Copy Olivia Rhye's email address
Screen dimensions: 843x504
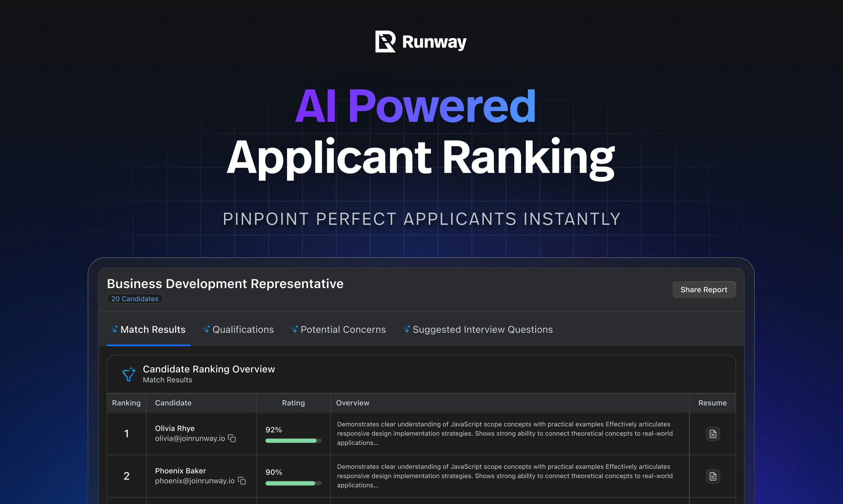(x=232, y=438)
